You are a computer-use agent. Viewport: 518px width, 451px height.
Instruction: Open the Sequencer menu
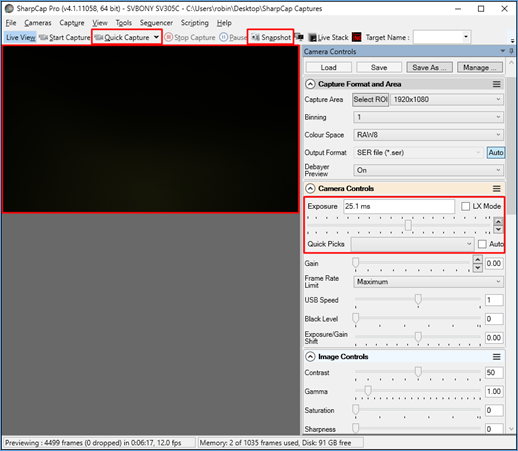156,23
